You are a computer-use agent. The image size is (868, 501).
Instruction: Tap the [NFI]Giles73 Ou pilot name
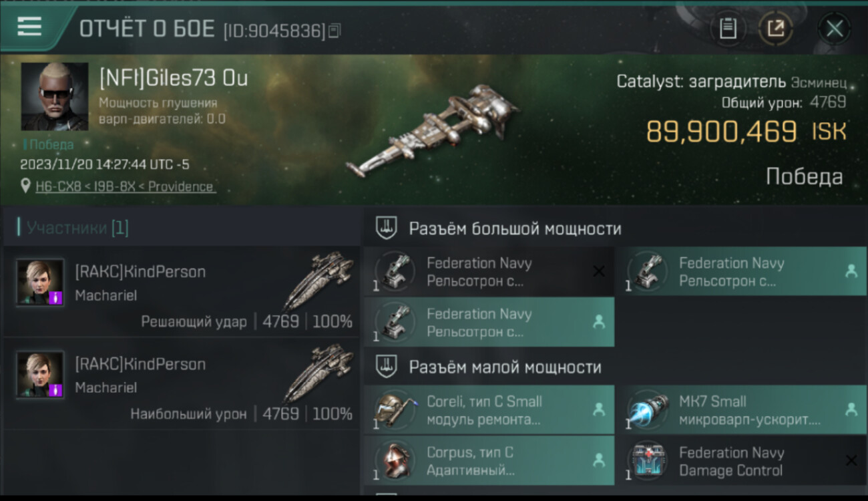pos(174,78)
